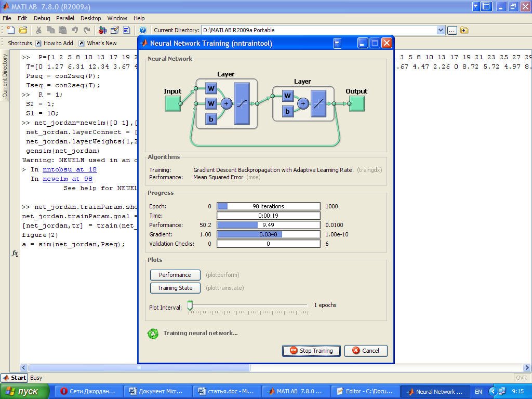The image size is (532, 399).
Task: Click the green Input block in diagram
Action: click(x=173, y=103)
